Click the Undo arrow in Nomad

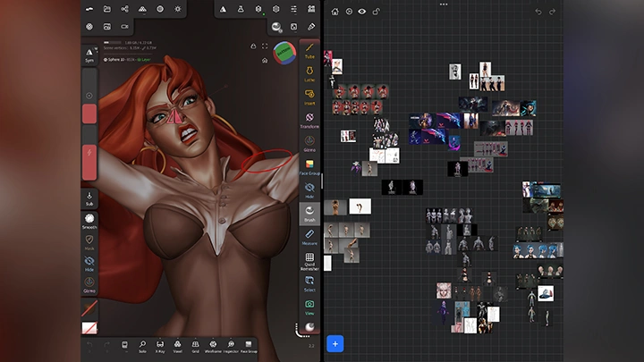pos(89,344)
